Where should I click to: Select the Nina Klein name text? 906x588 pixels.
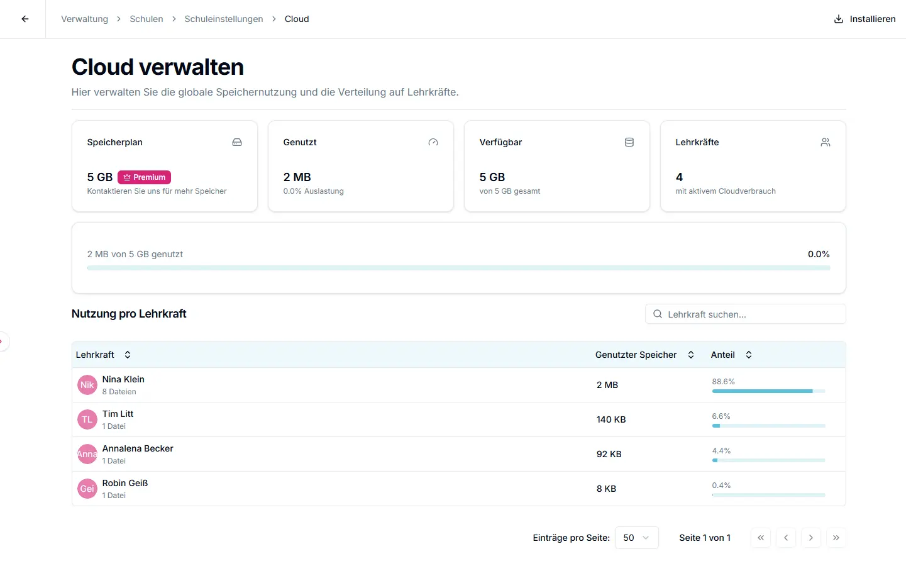tap(123, 379)
